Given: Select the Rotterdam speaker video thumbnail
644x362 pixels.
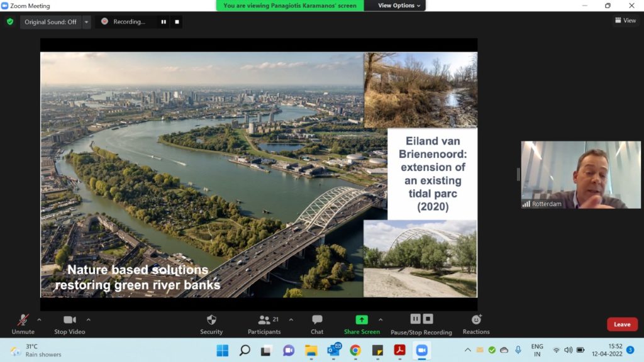Looking at the screenshot, I should [x=580, y=175].
